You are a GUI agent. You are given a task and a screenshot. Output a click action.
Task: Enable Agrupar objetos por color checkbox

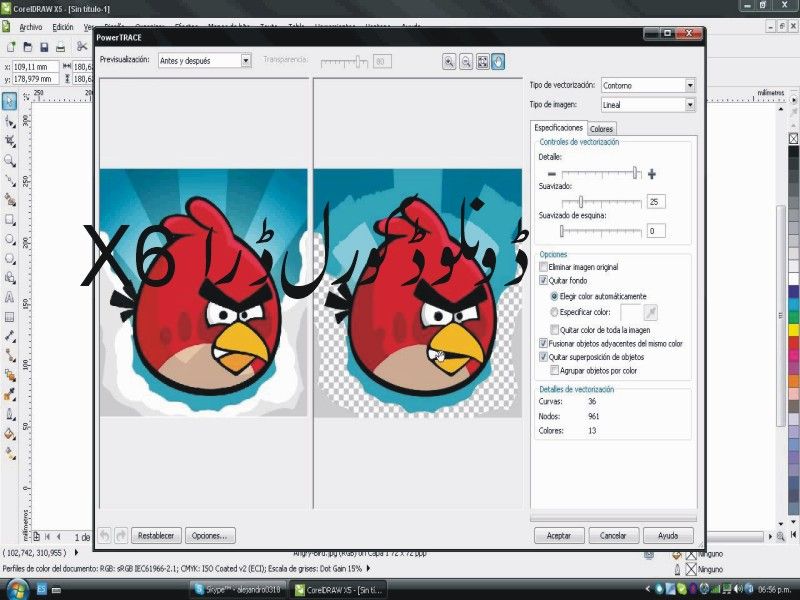[555, 370]
